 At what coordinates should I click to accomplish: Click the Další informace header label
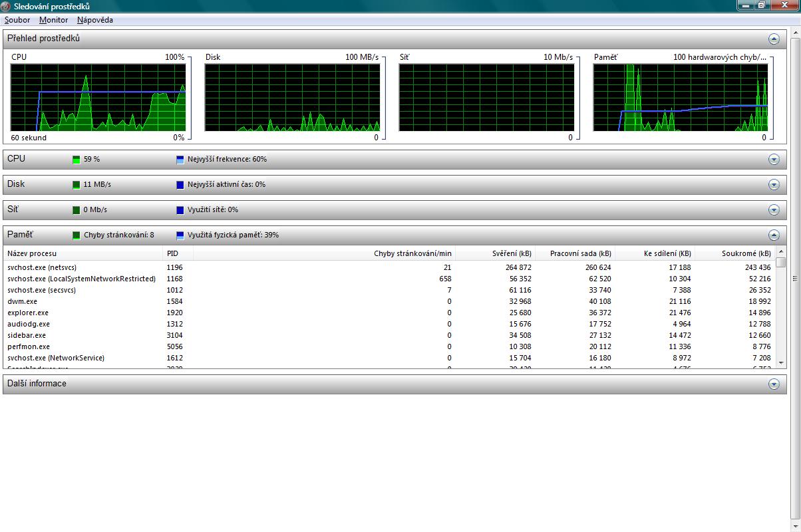click(x=37, y=384)
